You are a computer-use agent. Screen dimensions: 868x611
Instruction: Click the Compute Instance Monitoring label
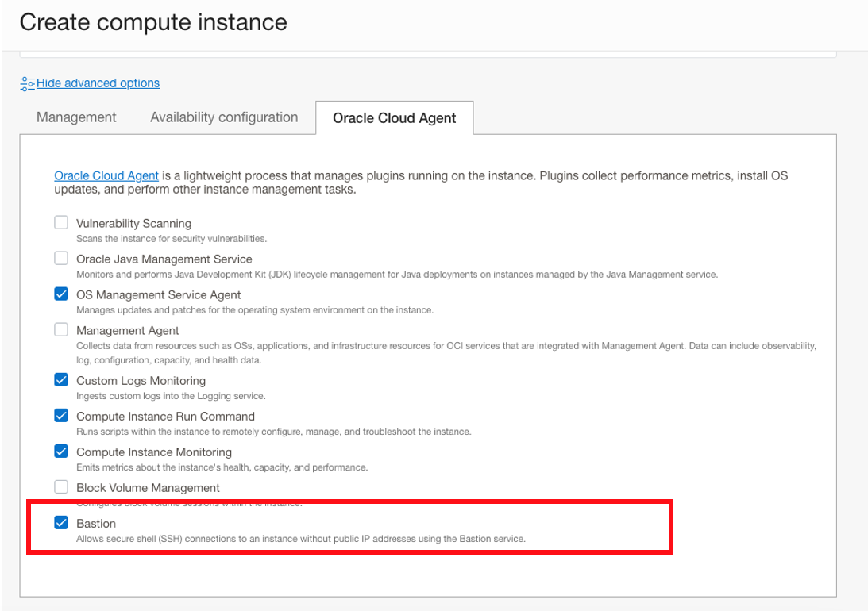point(154,452)
